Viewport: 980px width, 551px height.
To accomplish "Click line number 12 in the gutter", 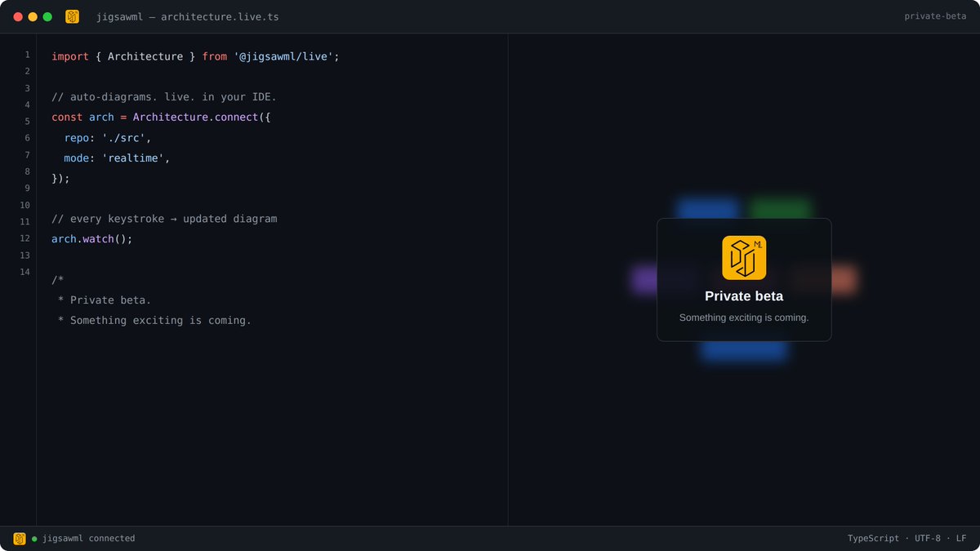I will coord(25,238).
